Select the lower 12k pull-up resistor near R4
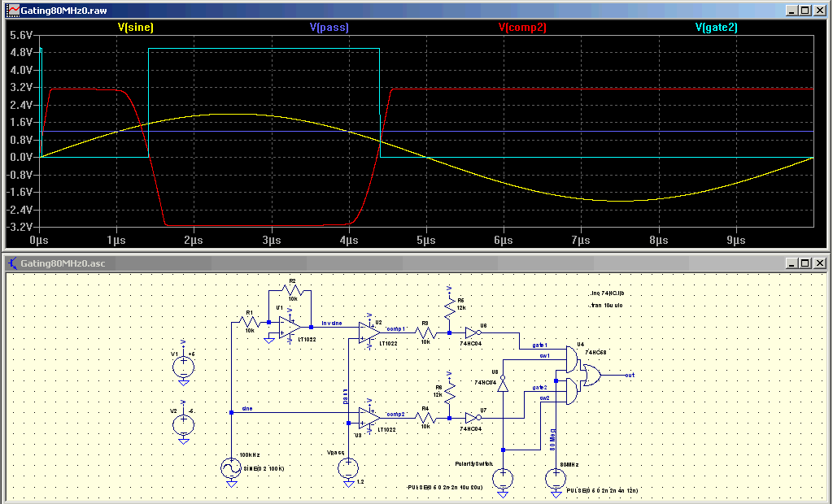The height and width of the screenshot is (504, 833). pyautogui.click(x=449, y=392)
